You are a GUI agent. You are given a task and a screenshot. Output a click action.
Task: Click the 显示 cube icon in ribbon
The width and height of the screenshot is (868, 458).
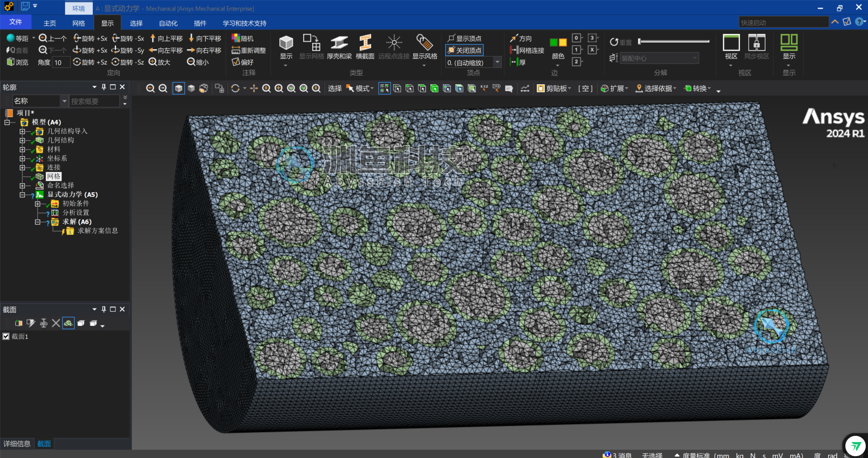click(x=286, y=43)
